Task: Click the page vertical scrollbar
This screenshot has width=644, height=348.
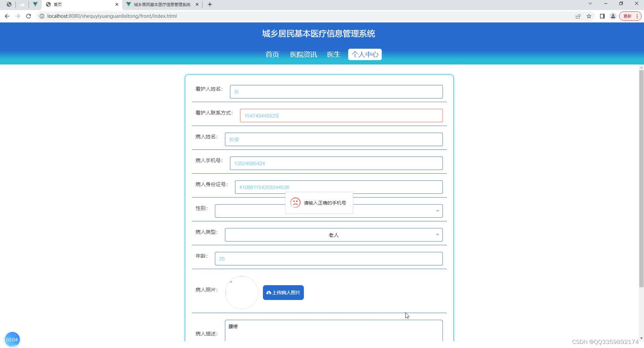Action: [641, 178]
